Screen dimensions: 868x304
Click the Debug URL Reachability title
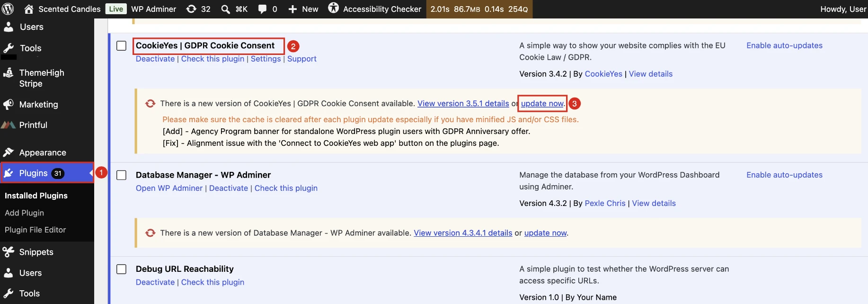click(x=185, y=269)
